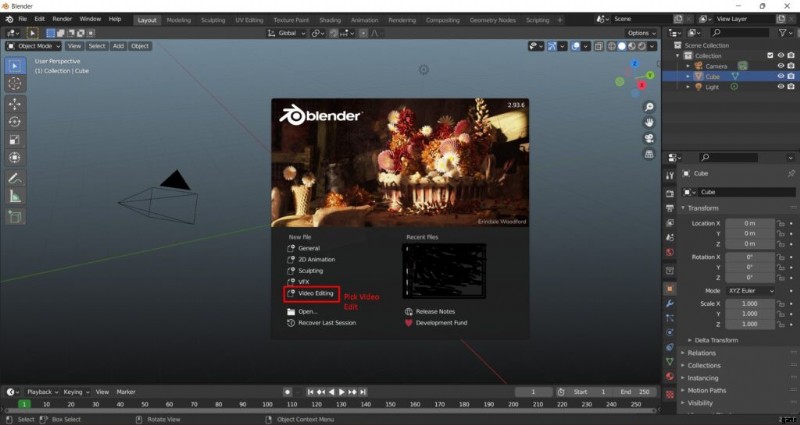The width and height of the screenshot is (800, 425).
Task: Select the Measure tool
Action: click(15, 197)
